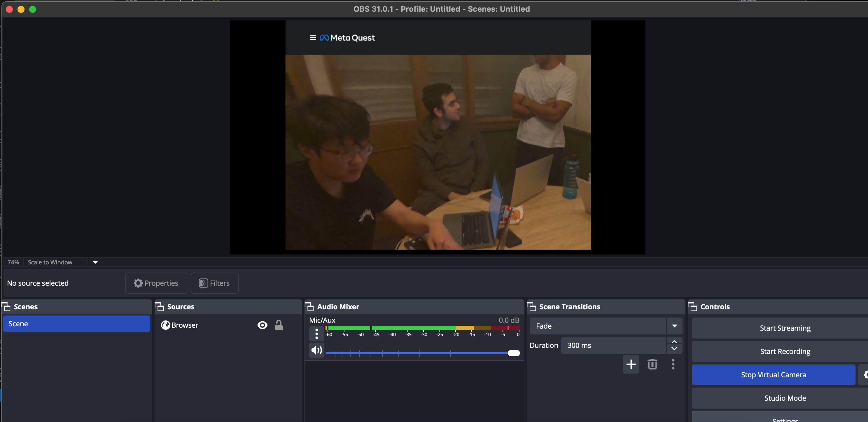Screen dimensions: 868x422
Task: Select the Scene item in Scenes list
Action: click(x=76, y=324)
